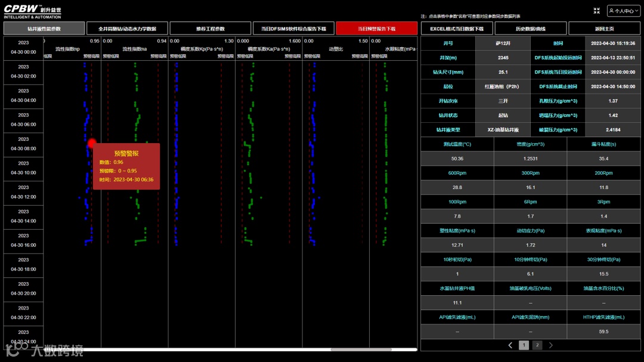Click 测试温度(°C) parameter name
Viewport: 644px width, 362px height.
pos(457,144)
